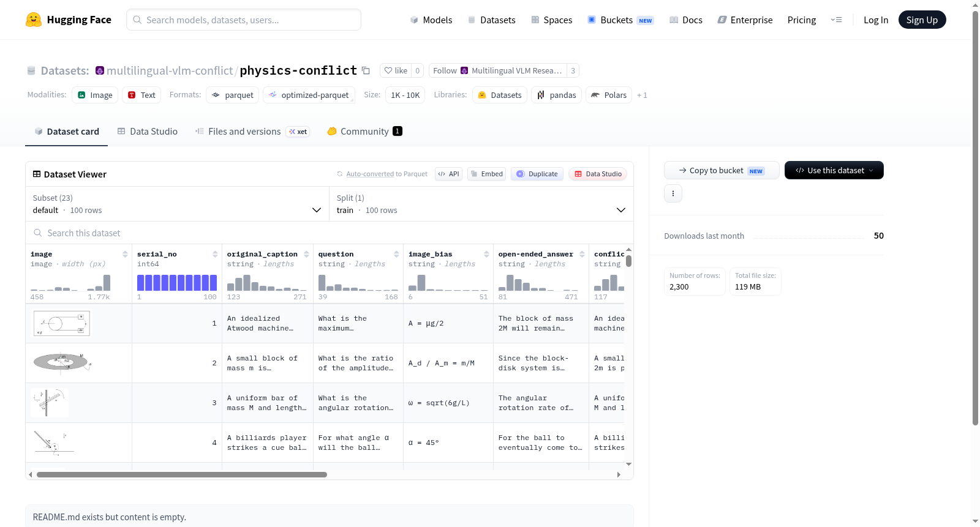The width and height of the screenshot is (980, 527).
Task: Open Docs in top navigation
Action: pos(686,20)
